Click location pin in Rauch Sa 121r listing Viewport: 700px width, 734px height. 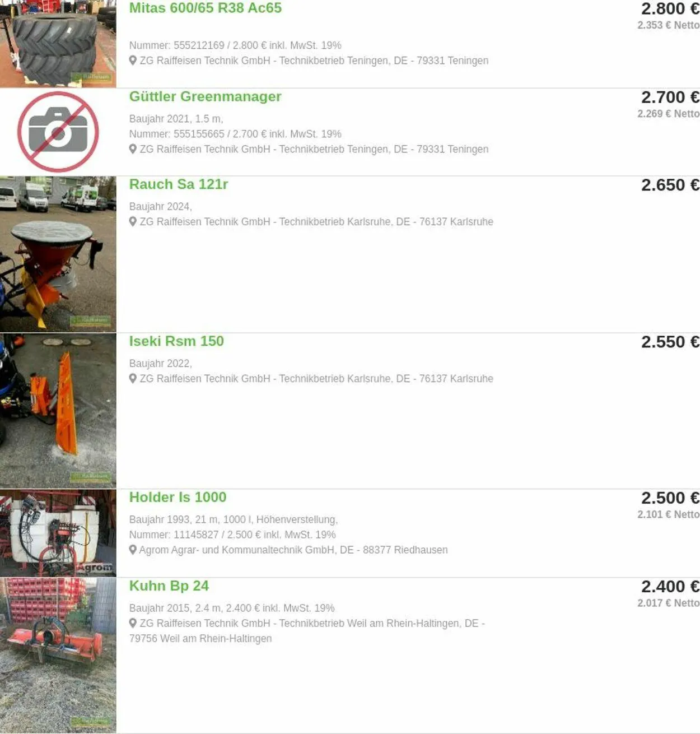[x=133, y=221]
